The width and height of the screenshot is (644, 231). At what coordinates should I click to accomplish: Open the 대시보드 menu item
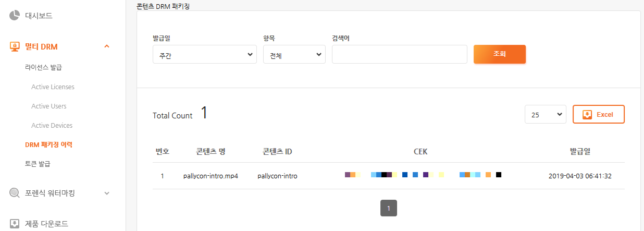(x=39, y=16)
